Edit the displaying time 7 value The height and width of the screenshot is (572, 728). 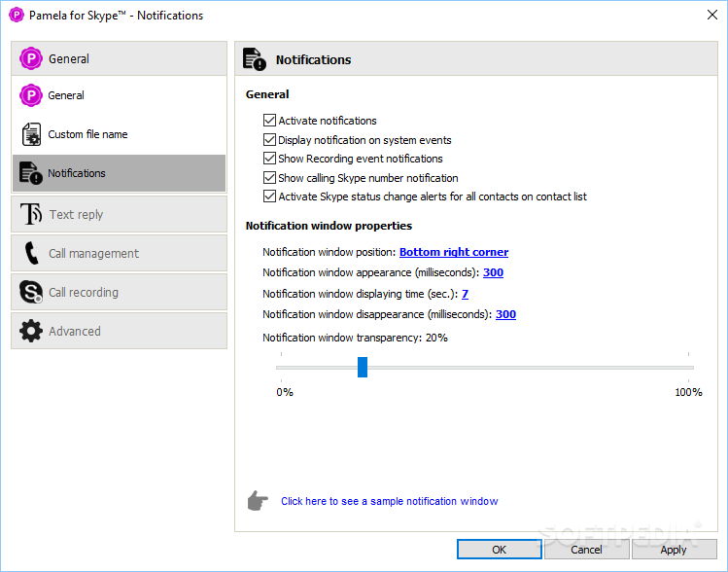point(465,294)
